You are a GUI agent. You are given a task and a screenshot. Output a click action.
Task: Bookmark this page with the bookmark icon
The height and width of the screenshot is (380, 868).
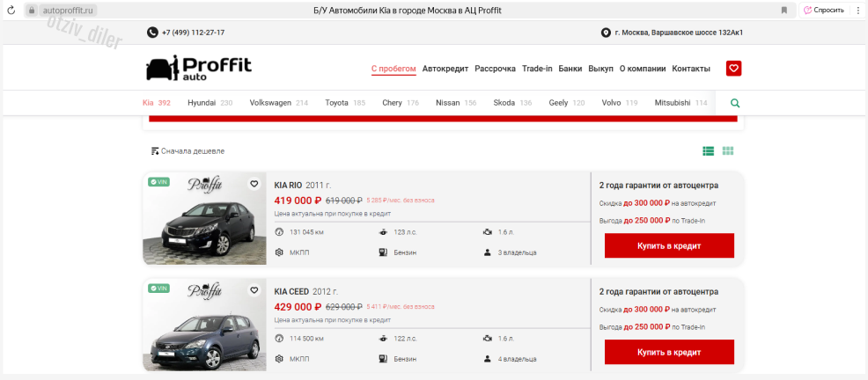783,10
